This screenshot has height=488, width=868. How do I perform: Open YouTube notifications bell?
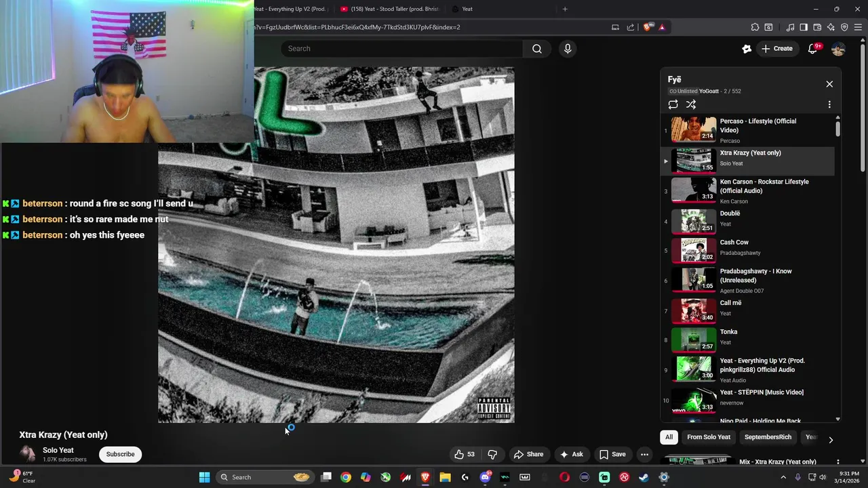(812, 49)
